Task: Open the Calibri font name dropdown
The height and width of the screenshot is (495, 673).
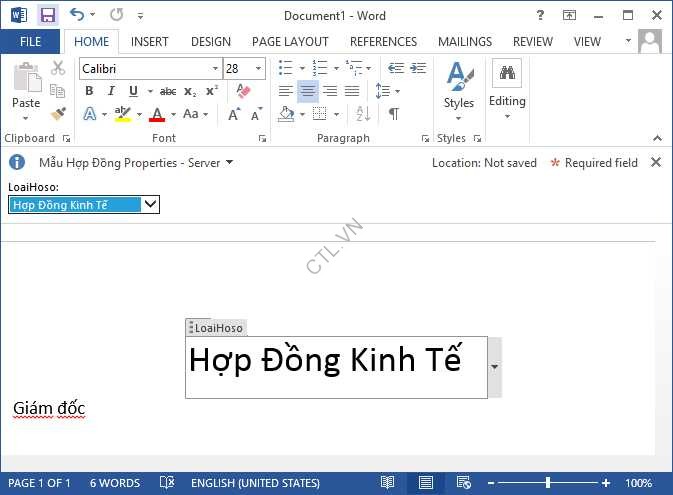Action: (215, 68)
